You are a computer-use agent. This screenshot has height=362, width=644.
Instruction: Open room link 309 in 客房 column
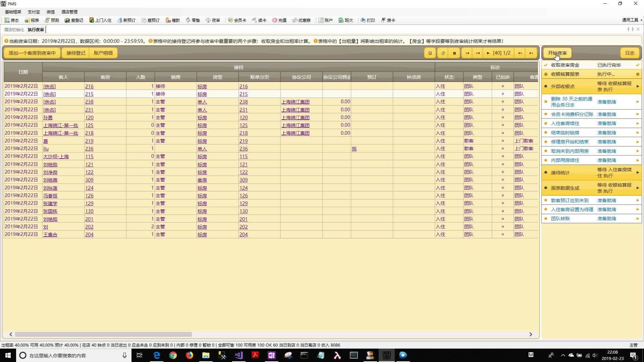coord(89,180)
